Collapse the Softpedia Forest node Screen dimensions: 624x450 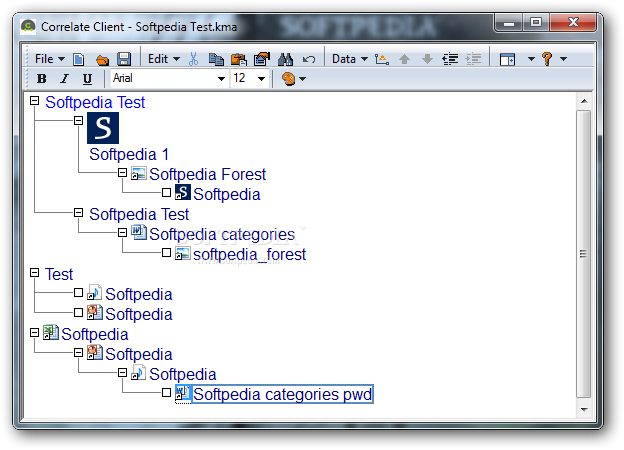point(123,173)
